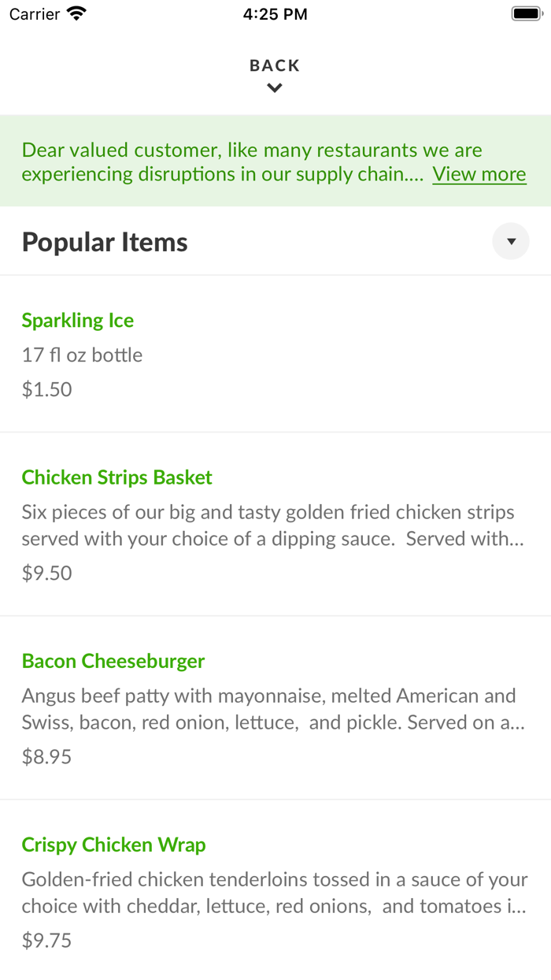Select the Sparkling Ice item
551x980 pixels.
(77, 321)
